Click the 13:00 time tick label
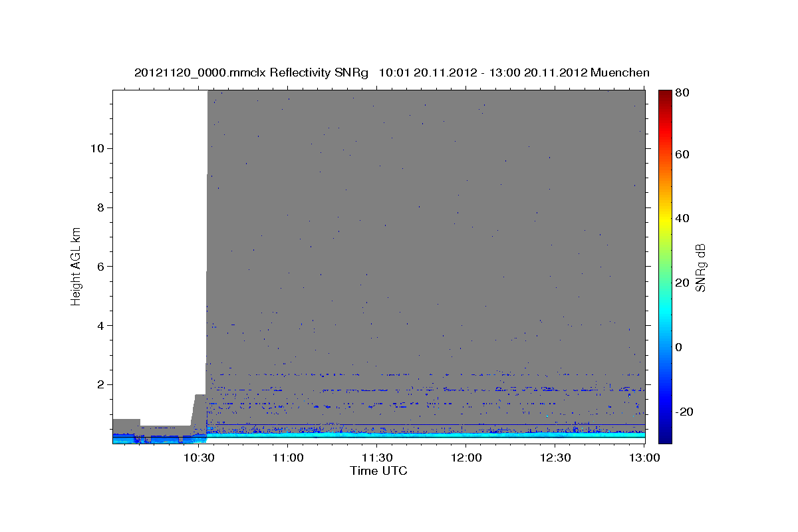Screen dimensions: 798x532 (x=644, y=458)
